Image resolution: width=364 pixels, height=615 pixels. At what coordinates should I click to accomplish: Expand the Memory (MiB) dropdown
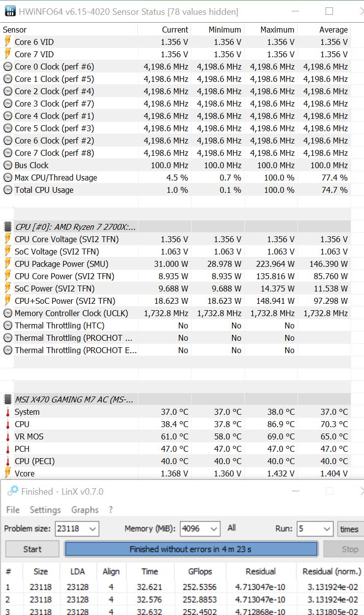[213, 529]
